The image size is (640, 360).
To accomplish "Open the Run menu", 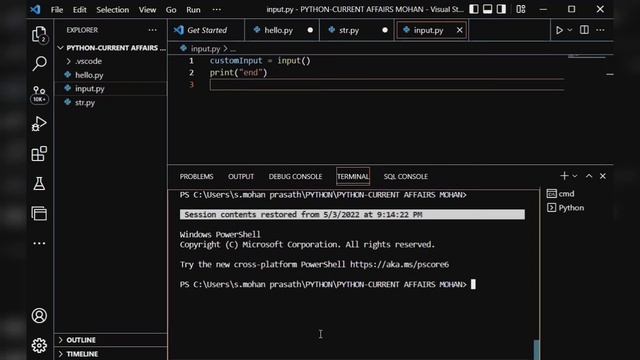I will [x=193, y=9].
